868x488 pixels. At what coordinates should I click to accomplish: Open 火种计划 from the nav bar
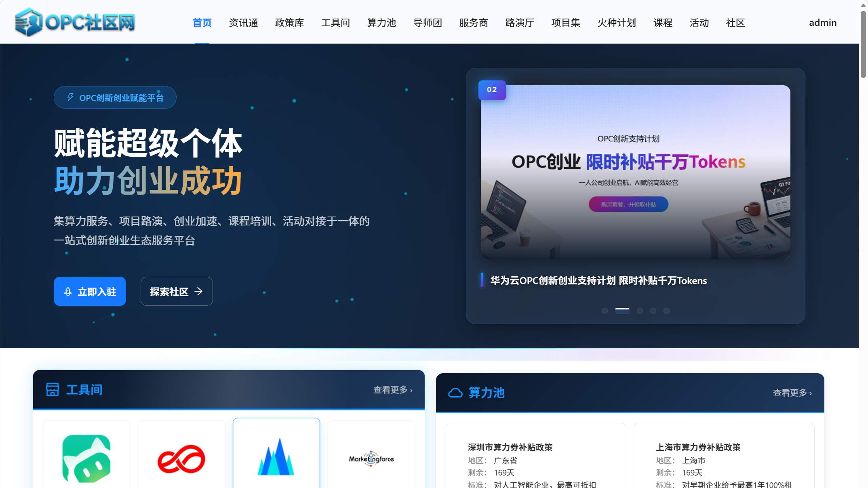click(617, 23)
